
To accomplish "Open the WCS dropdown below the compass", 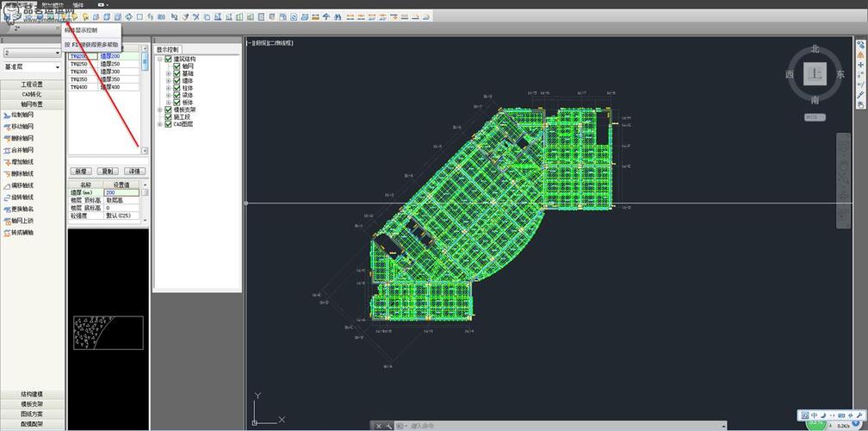I will [x=815, y=117].
